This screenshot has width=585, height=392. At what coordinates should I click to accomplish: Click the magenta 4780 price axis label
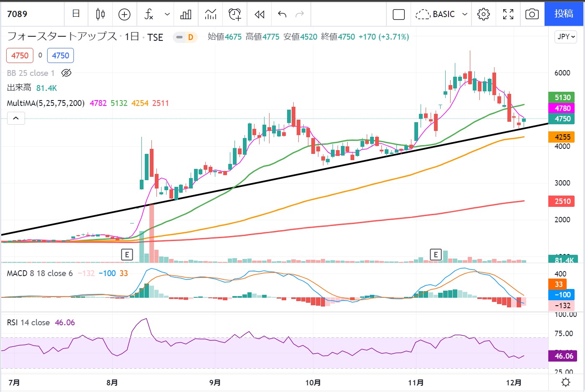click(x=562, y=108)
